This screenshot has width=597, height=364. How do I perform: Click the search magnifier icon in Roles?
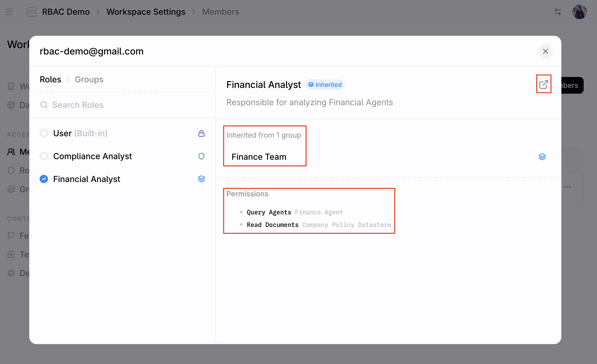click(x=44, y=105)
